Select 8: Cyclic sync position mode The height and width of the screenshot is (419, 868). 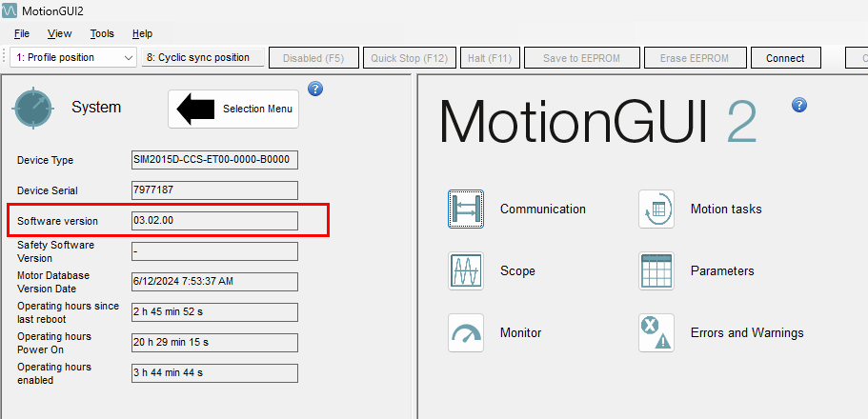203,57
